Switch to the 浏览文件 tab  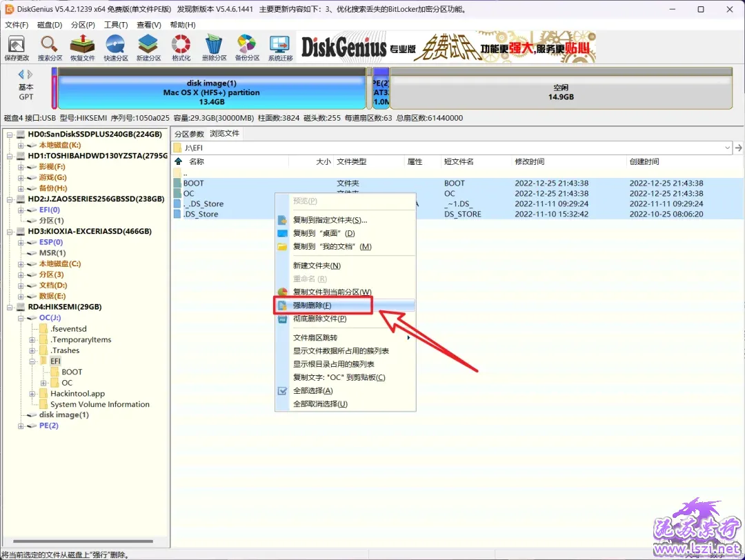[225, 134]
